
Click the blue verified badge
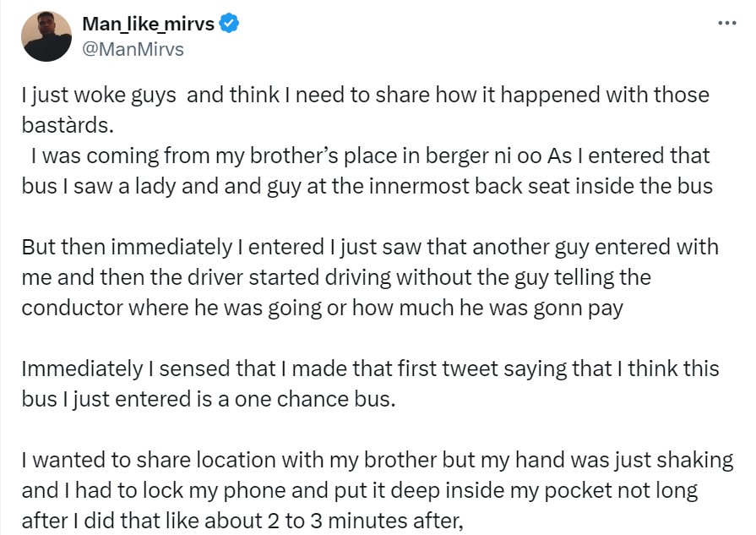tap(229, 25)
